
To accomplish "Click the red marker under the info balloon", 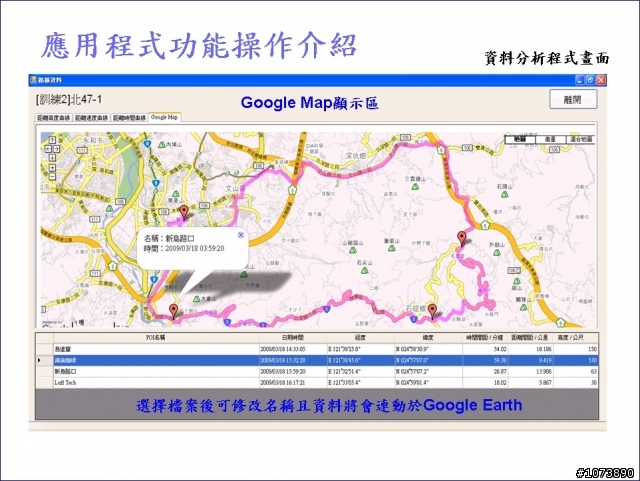I will pyautogui.click(x=174, y=312).
